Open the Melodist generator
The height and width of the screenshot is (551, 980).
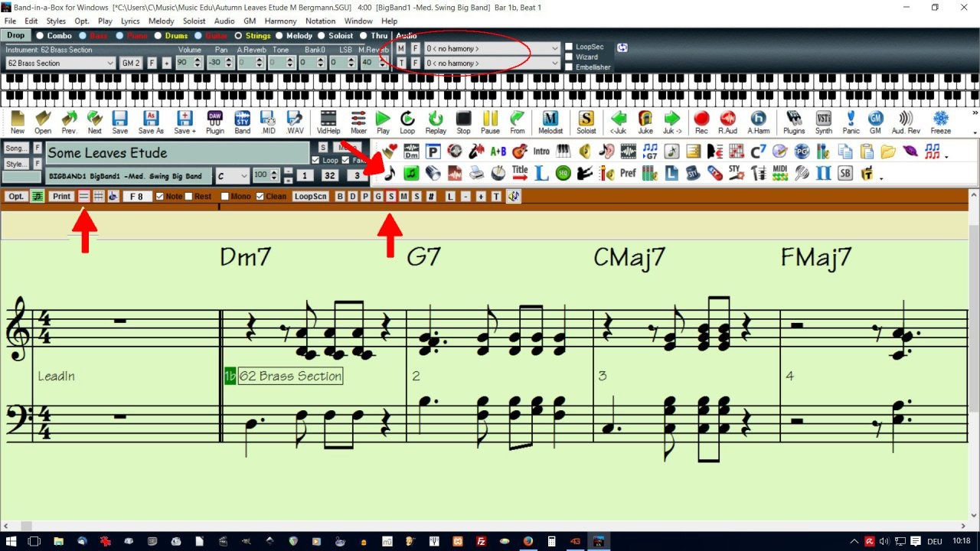[550, 122]
